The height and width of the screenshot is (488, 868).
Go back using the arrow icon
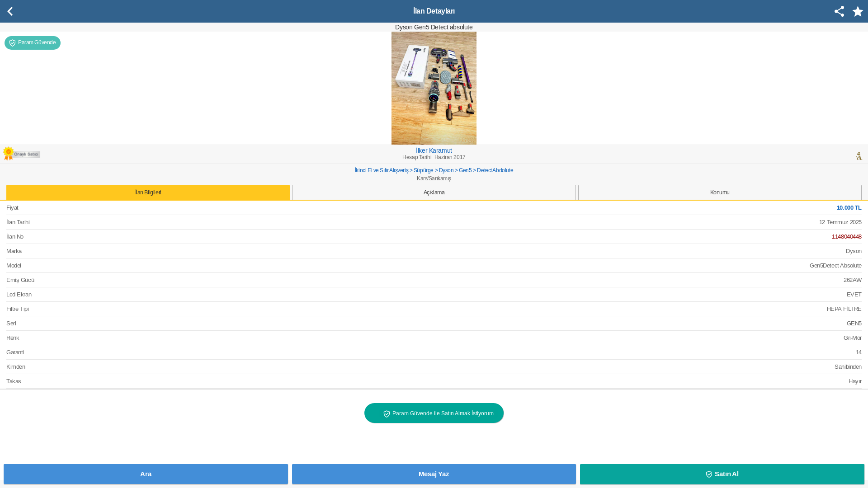point(10,11)
